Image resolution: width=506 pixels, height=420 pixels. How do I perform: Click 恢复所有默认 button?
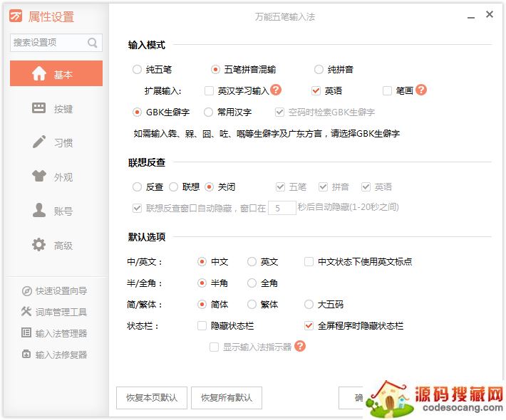[x=227, y=398]
